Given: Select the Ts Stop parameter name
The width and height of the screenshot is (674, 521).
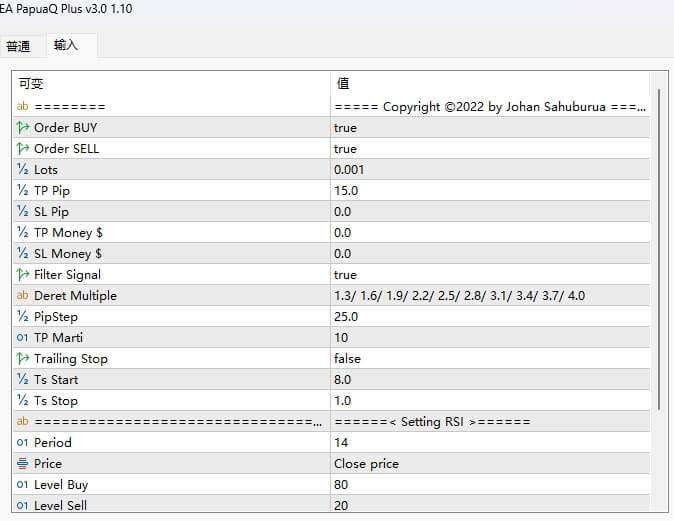Looking at the screenshot, I should (56, 401).
